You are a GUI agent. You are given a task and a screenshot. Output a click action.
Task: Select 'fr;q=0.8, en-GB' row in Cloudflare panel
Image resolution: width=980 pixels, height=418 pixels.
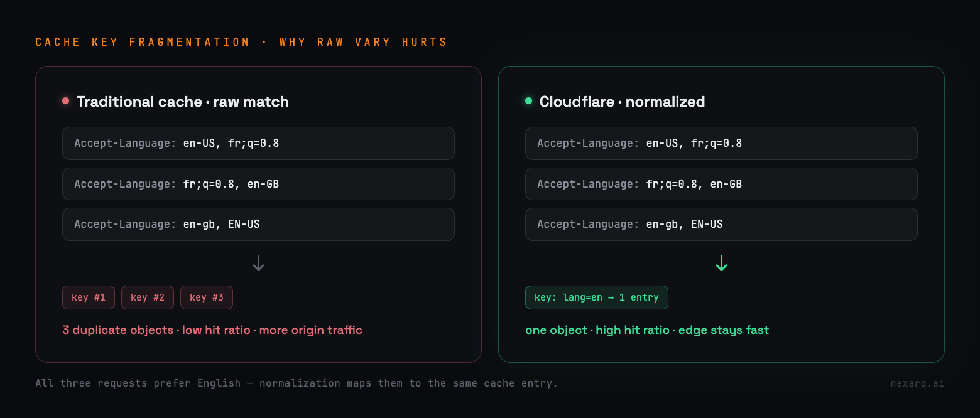pyautogui.click(x=721, y=184)
